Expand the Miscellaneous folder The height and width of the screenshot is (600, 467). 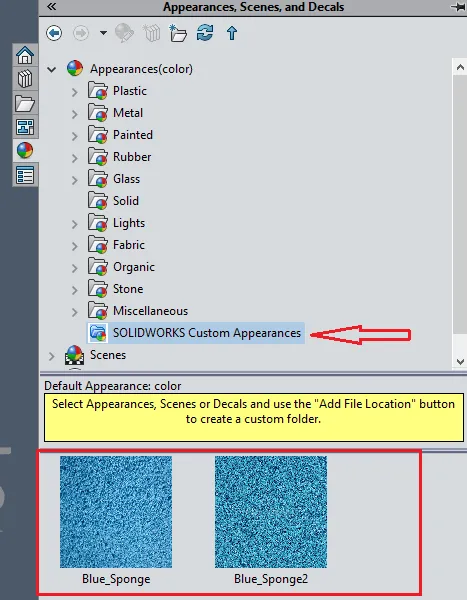coord(75,312)
